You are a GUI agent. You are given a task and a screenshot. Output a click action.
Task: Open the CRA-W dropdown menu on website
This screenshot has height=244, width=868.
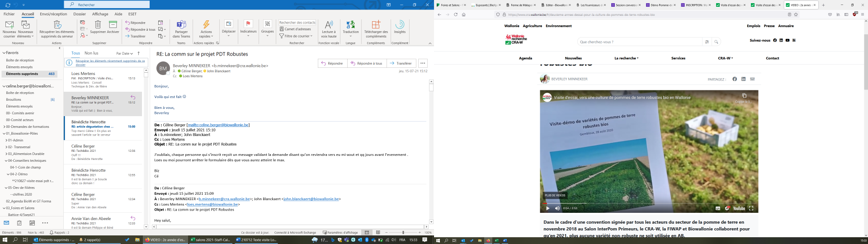pos(725,58)
